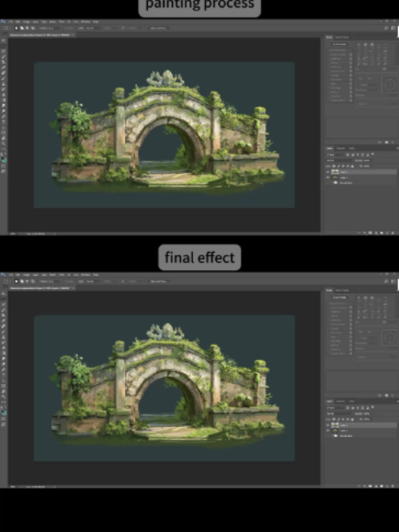The height and width of the screenshot is (532, 399).
Task: Open Brush Presets tab in painting process window
Action: 342,37
